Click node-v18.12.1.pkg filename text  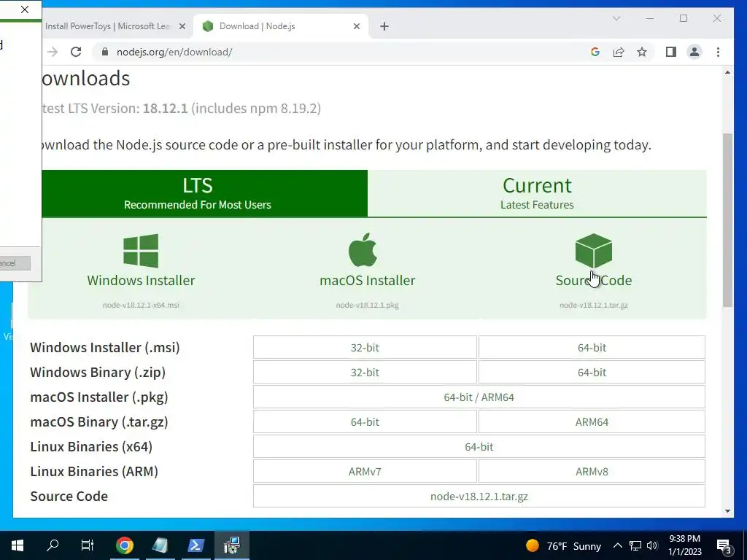click(x=368, y=305)
